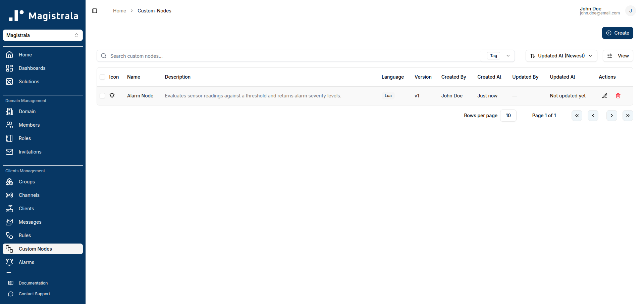Click the Channels broadcast icon
The height and width of the screenshot is (304, 644).
9,195
